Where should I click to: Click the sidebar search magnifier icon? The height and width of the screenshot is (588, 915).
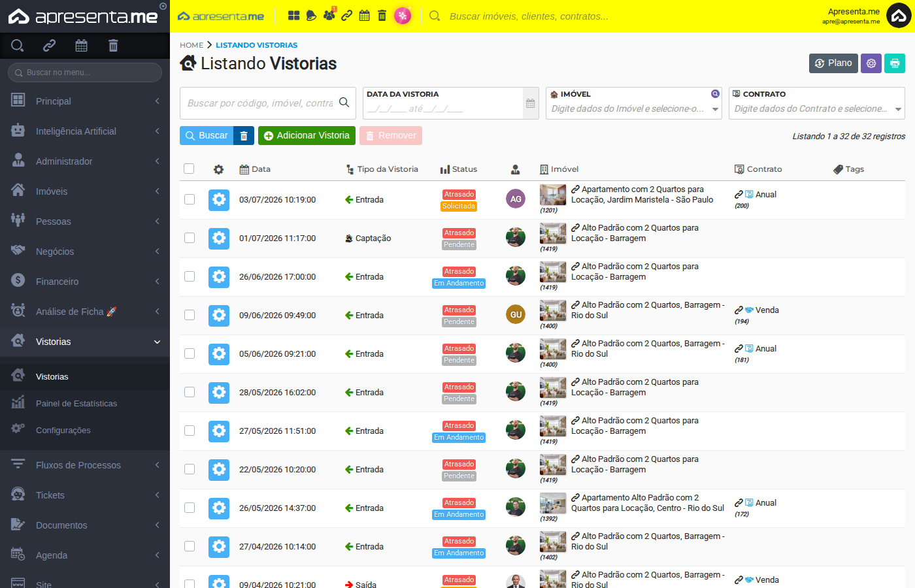18,45
